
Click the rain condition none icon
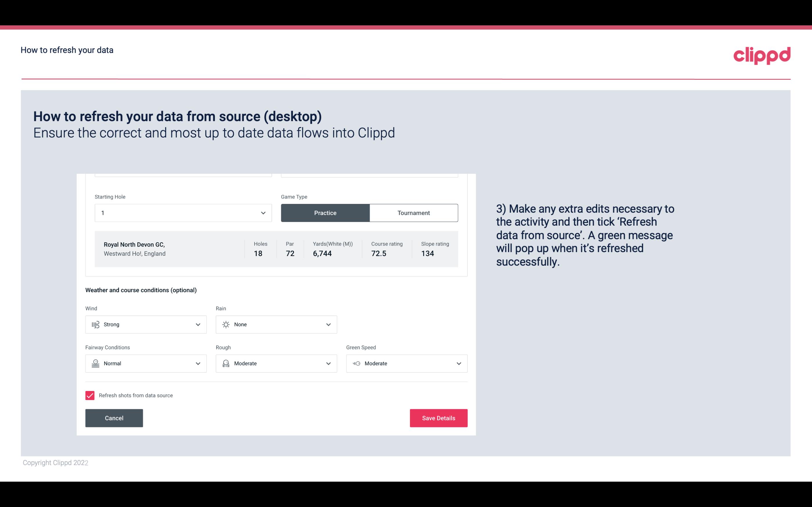click(x=226, y=324)
